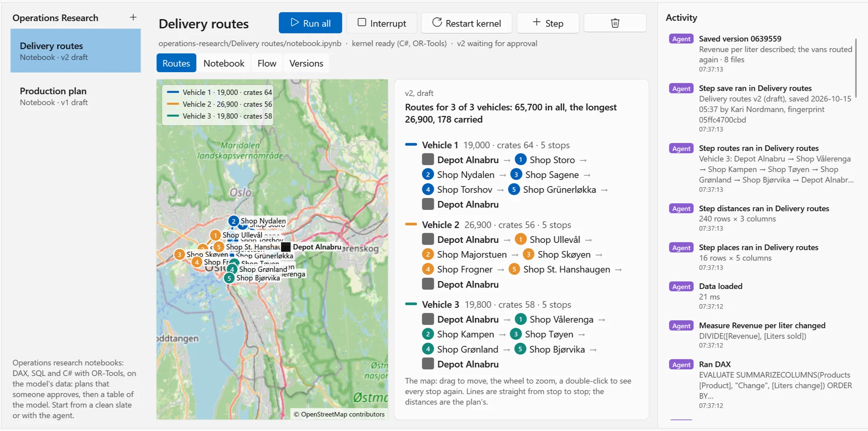Click orange marker 1 Shop Ulleväl on map
This screenshot has height=431, width=868.
(215, 235)
